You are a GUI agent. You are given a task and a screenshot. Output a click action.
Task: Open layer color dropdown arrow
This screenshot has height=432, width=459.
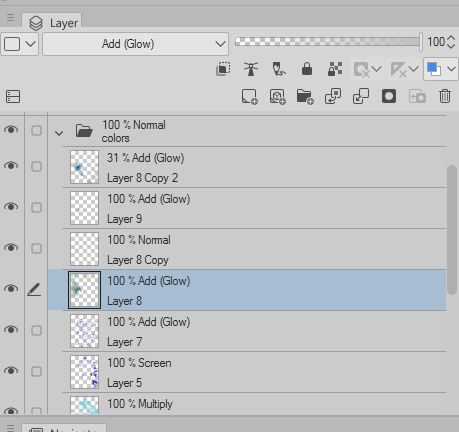[451, 69]
